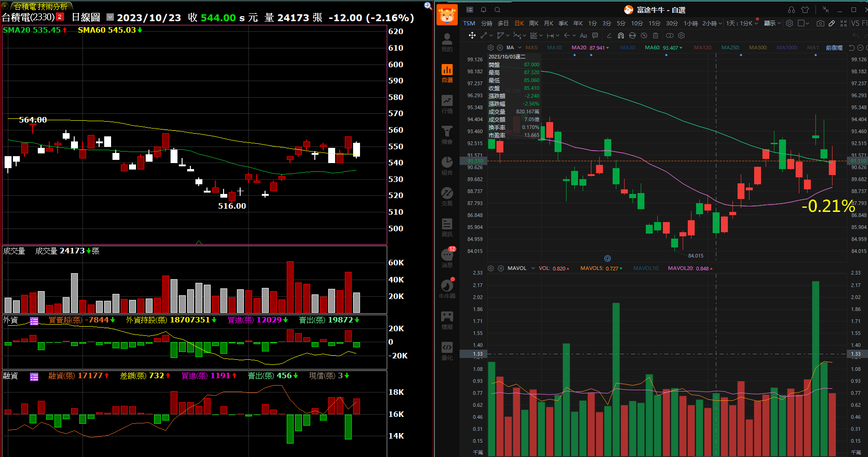Viewport: 868px width, 457px height.
Task: Remove the MA indicator with X icon
Action: 501,47
